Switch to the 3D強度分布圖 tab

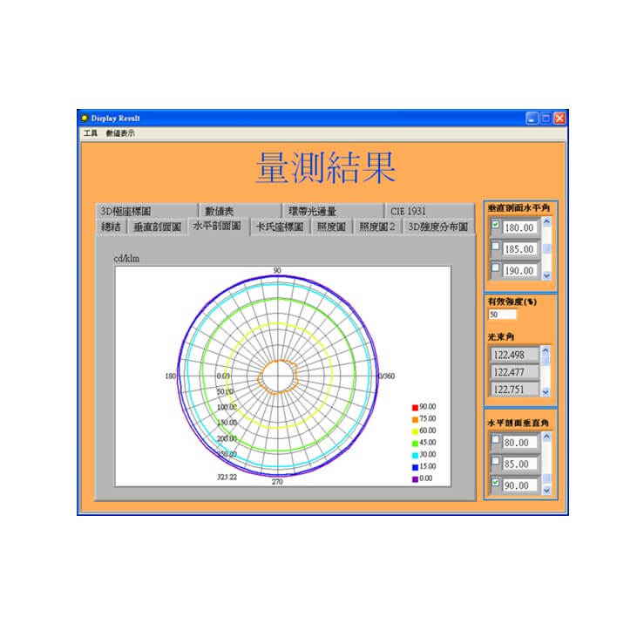[x=437, y=227]
